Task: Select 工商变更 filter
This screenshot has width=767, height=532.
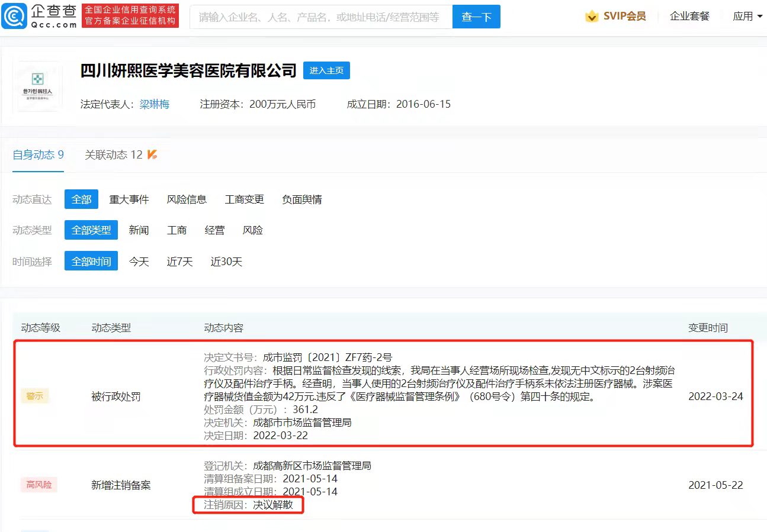Action: point(245,199)
